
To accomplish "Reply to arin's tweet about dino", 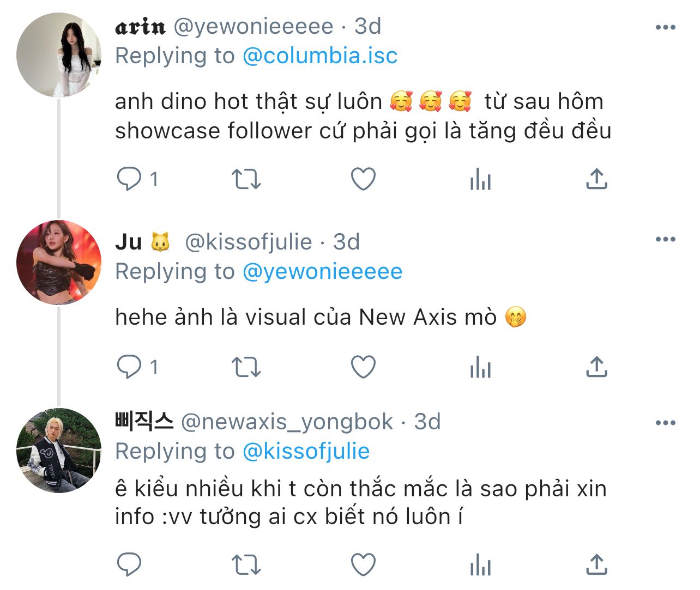I will pos(129,179).
